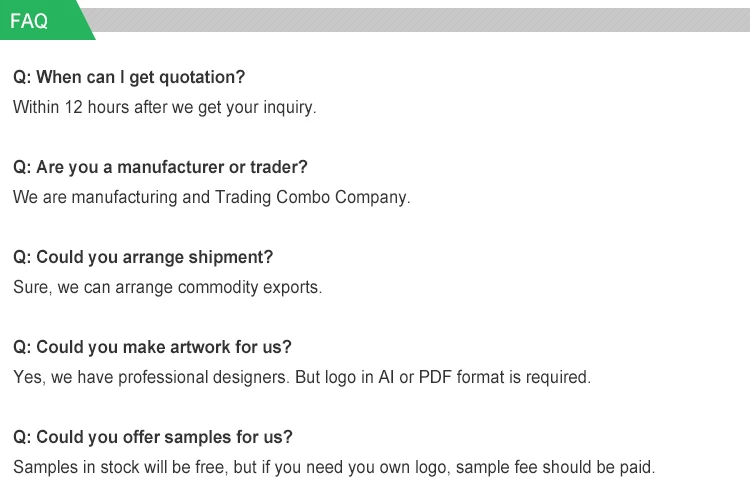This screenshot has height=500, width=750.
Task: Select the manufacturing and Trading Combo Company answer
Action: [211, 197]
